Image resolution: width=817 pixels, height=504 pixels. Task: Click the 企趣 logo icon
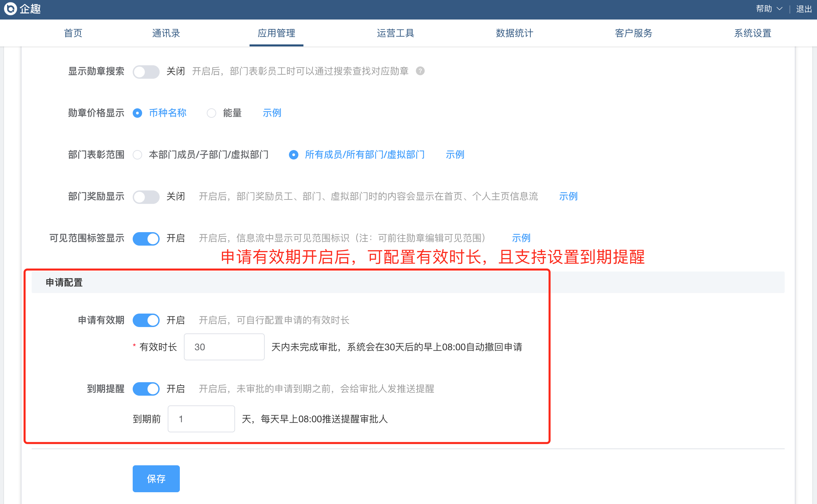point(11,9)
